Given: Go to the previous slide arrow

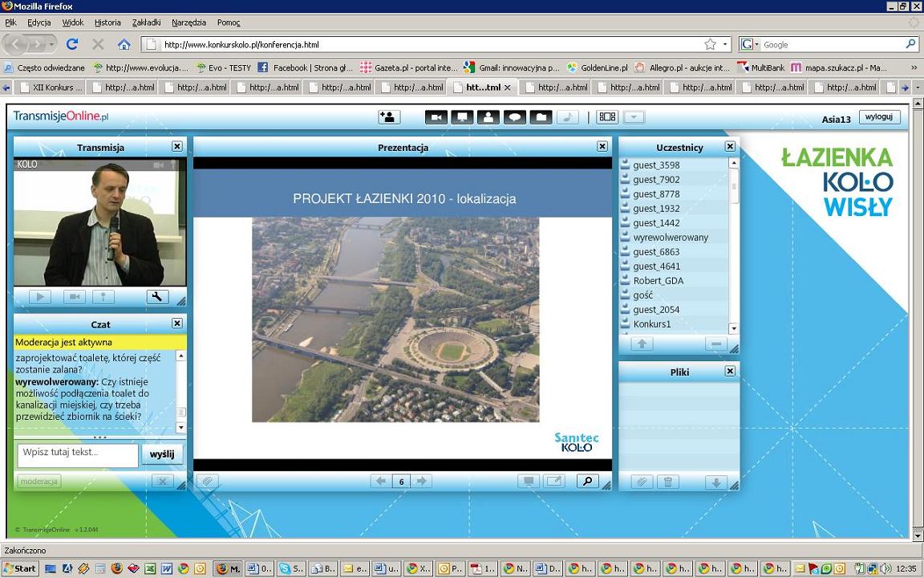Looking at the screenshot, I should [381, 482].
